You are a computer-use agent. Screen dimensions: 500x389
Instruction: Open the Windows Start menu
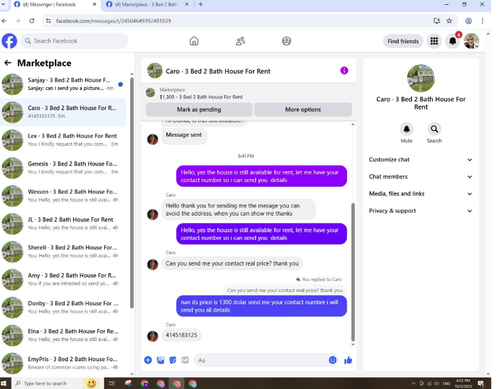[x=4, y=383]
